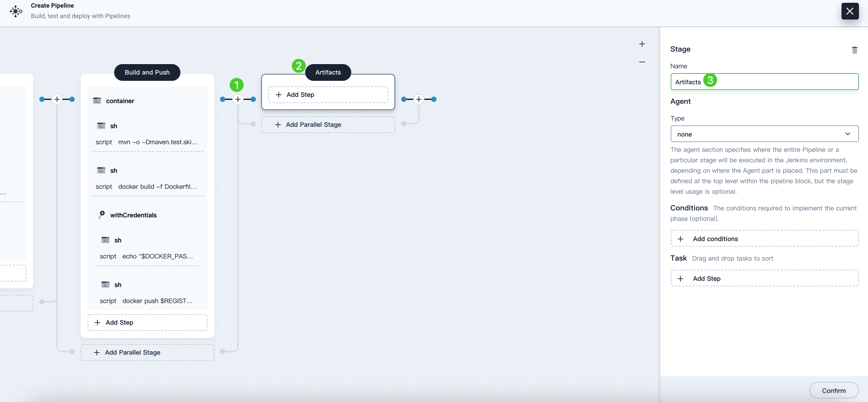Open the docker build sh script step

[147, 179]
